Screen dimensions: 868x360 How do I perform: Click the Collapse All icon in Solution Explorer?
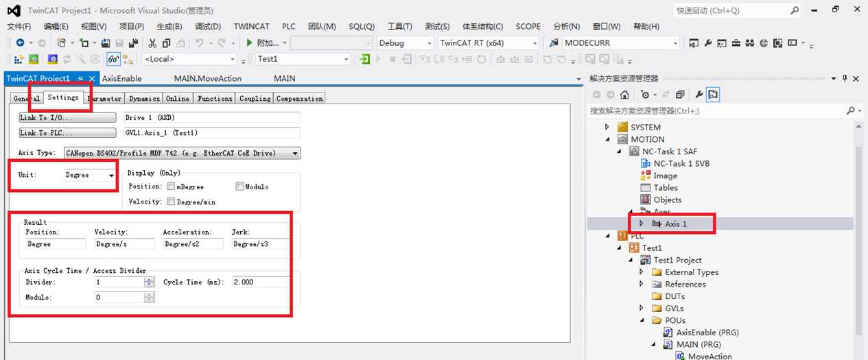[680, 95]
